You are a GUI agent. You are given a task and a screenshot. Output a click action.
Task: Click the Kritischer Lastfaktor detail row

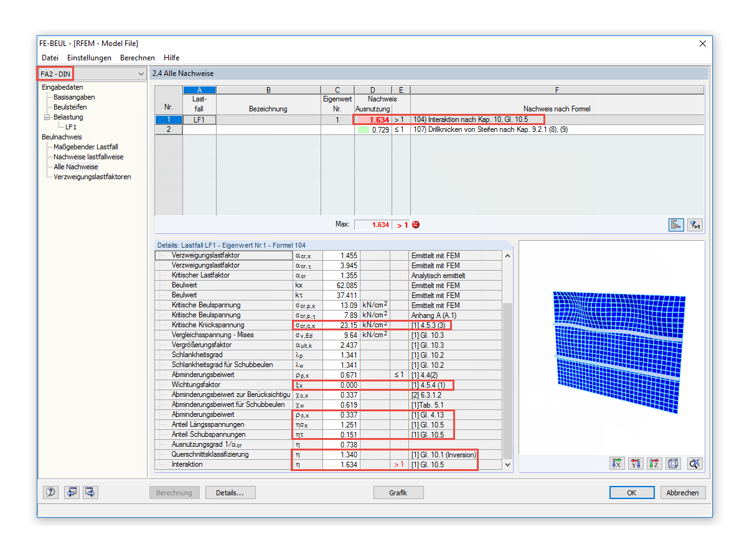click(x=328, y=275)
